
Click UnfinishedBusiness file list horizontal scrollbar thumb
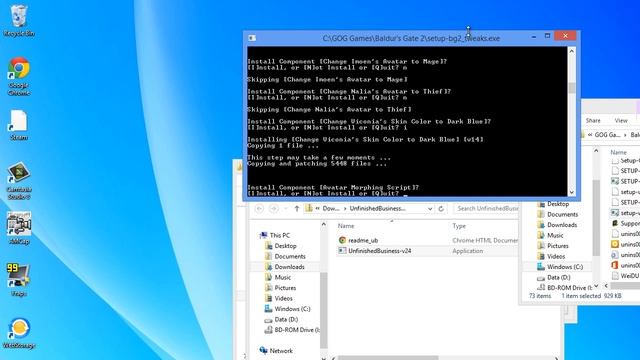click(388, 358)
